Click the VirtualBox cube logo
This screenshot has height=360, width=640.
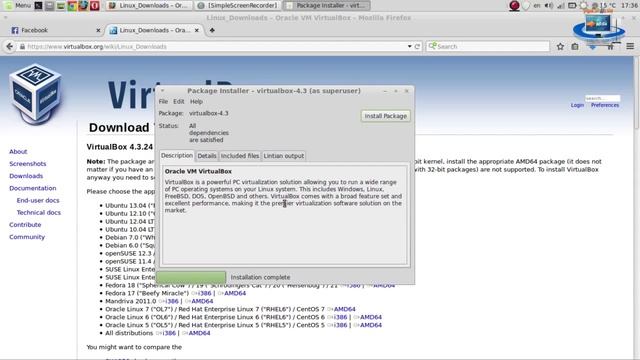pos(35,94)
